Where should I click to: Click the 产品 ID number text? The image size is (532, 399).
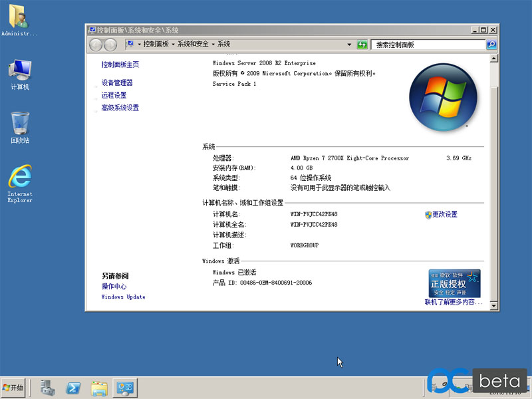pos(276,283)
